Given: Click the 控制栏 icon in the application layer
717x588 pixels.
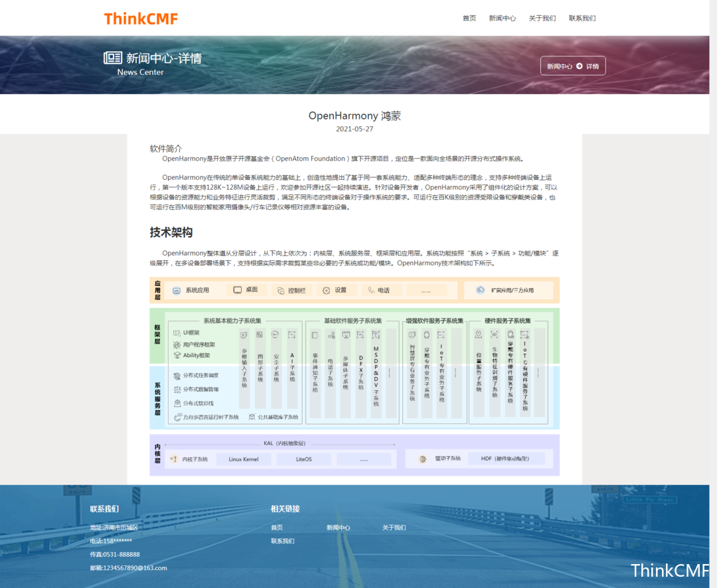Looking at the screenshot, I should [281, 290].
